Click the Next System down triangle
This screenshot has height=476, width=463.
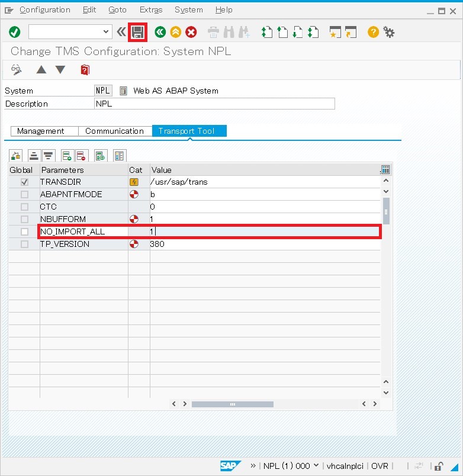click(60, 70)
